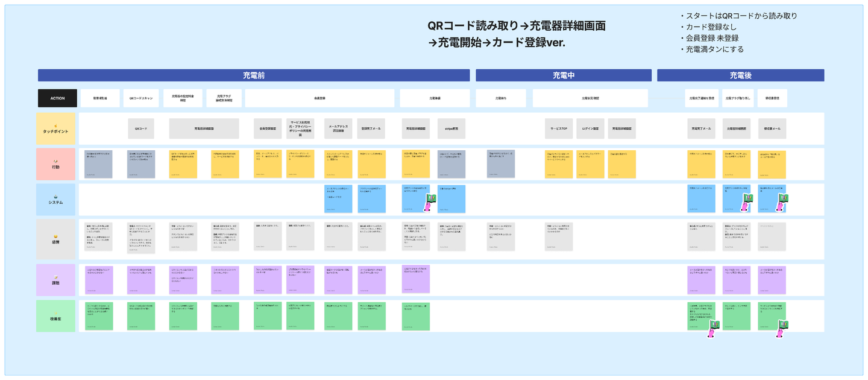Select the メールアドレス認証画面 touchpoint card
Image resolution: width=868 pixels, height=380 pixels.
coord(339,128)
